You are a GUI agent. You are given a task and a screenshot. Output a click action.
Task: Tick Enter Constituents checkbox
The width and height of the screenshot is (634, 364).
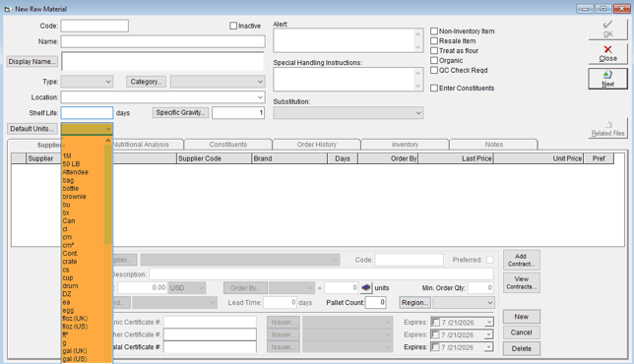coord(434,89)
